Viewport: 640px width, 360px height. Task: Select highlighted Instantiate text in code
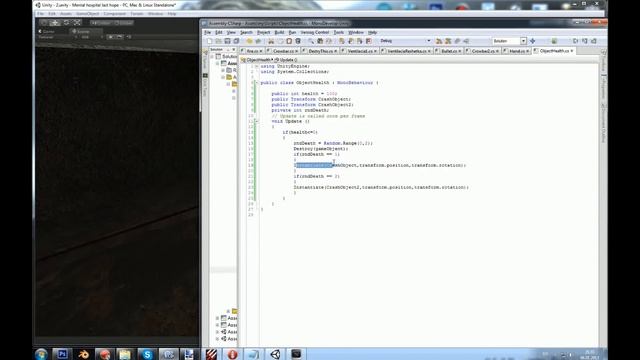(x=313, y=165)
